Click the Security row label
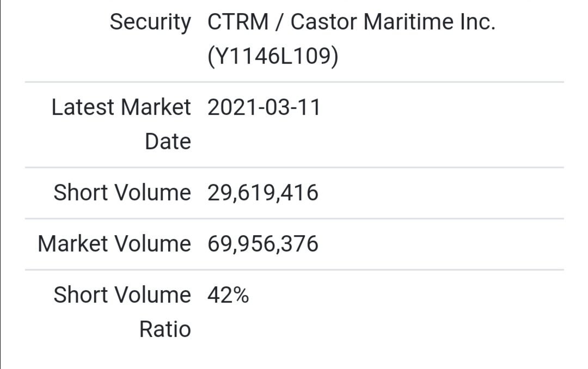This screenshot has height=369, width=588. coord(150,22)
